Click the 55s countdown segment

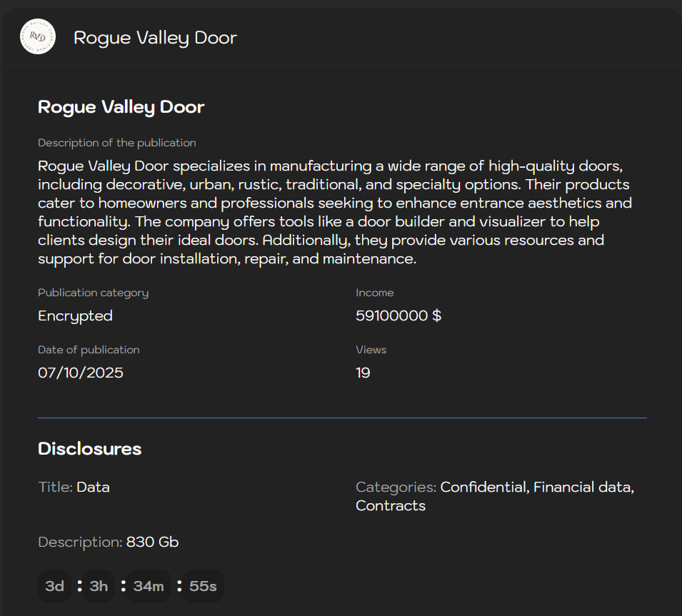click(202, 585)
